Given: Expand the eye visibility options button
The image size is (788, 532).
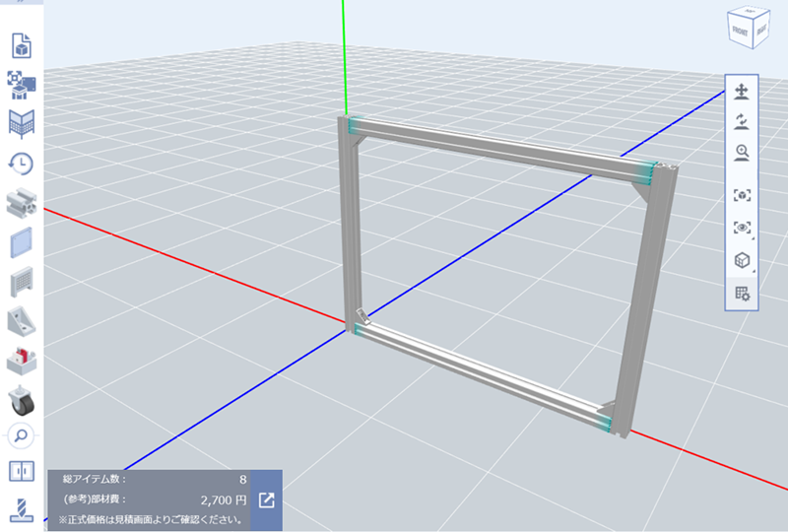Looking at the screenshot, I should (742, 228).
